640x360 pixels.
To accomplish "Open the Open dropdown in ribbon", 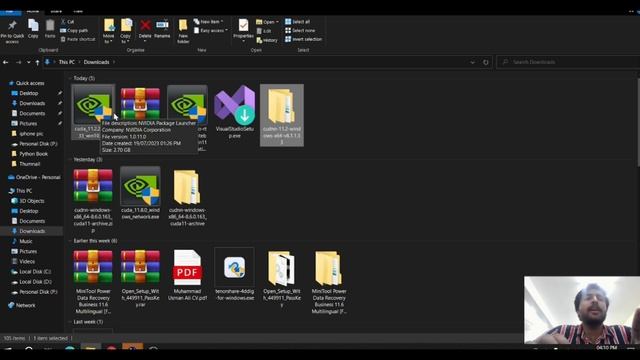I will 267,22.
